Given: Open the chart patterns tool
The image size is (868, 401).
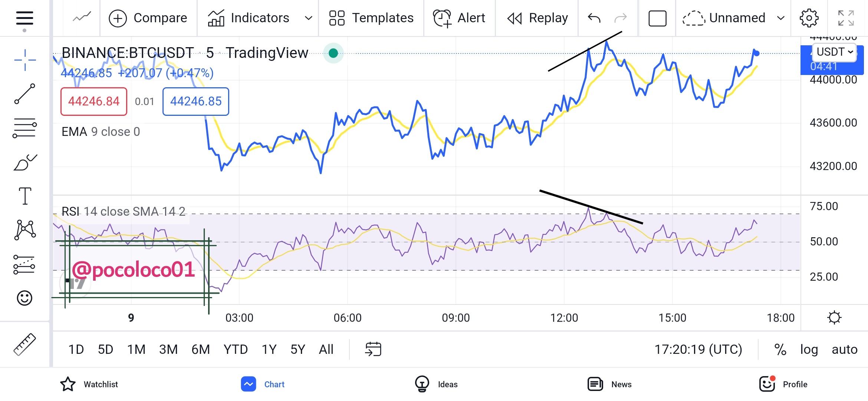Looking at the screenshot, I should (x=25, y=230).
